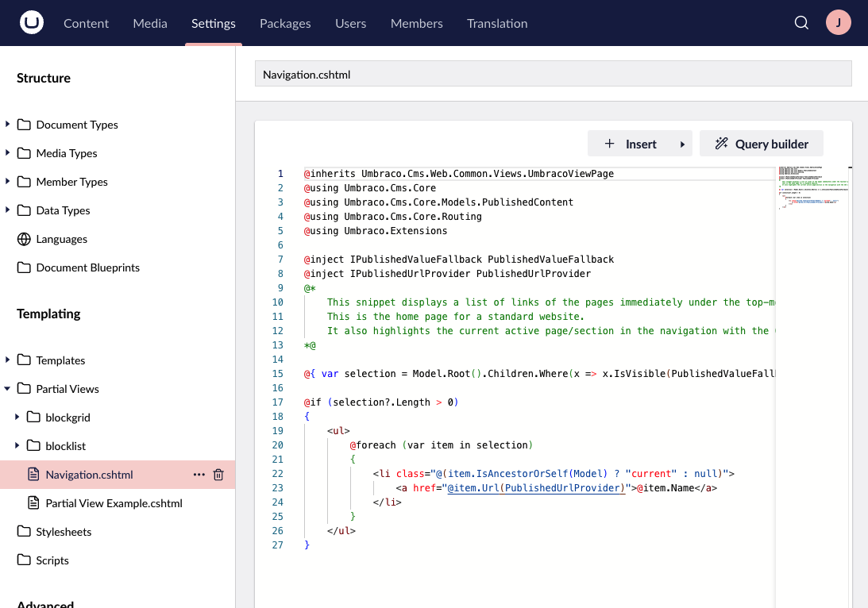Go to the Packages section
This screenshot has height=608, width=868.
(x=285, y=23)
